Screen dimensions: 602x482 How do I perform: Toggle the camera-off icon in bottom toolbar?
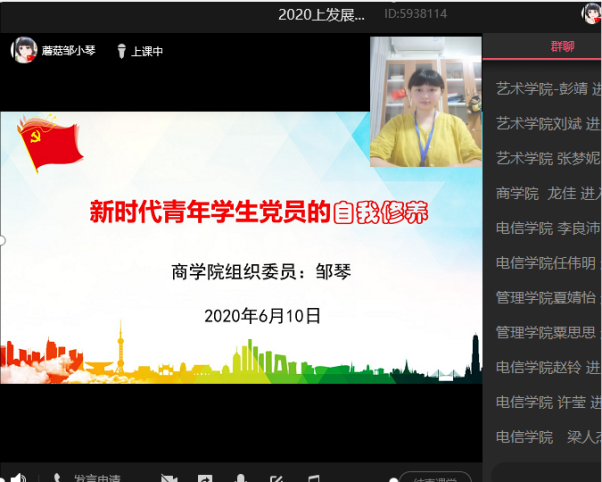click(169, 479)
